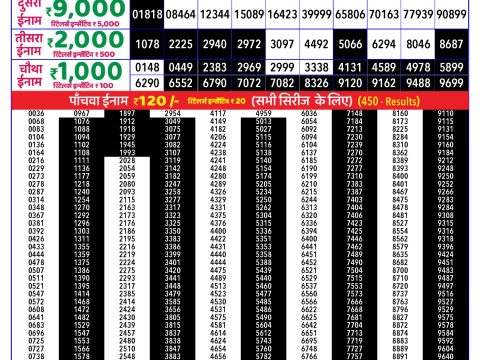Click fifth prize number 4444

218,262
